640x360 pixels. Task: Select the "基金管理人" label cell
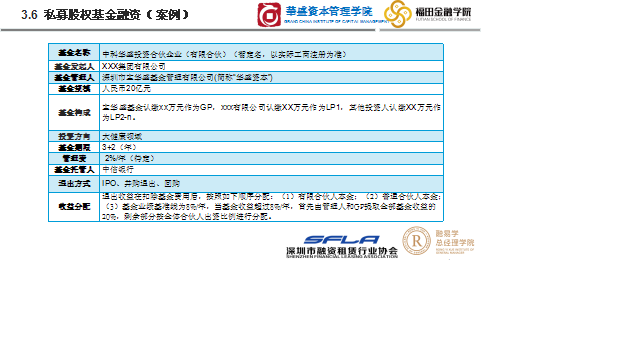coord(74,78)
